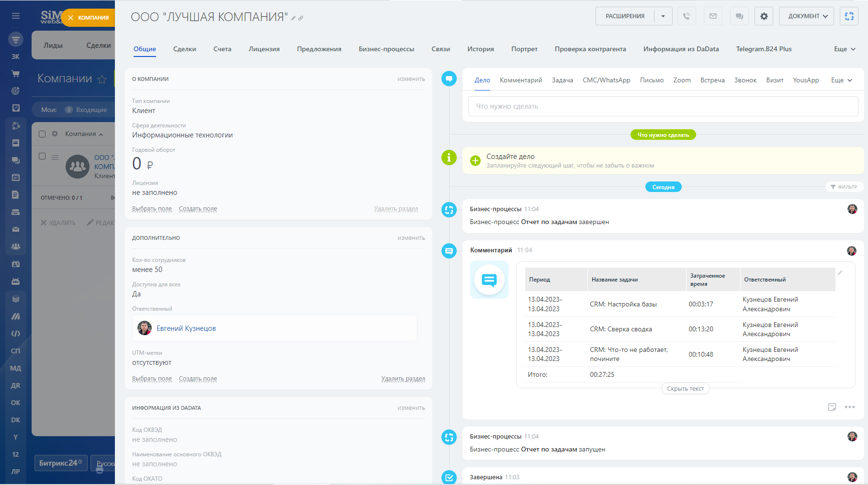868x485 pixels.
Task: Click the Скрыть текст button
Action: click(x=685, y=389)
